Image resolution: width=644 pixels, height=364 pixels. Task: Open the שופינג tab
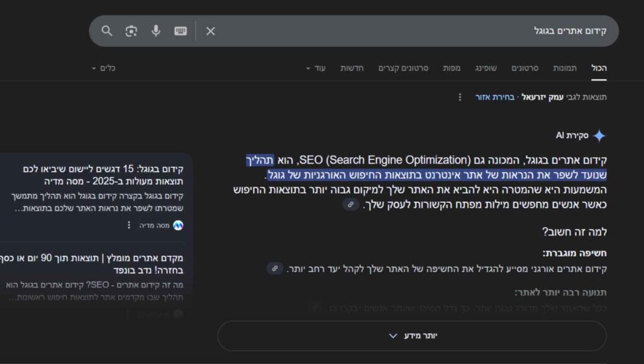click(x=486, y=68)
